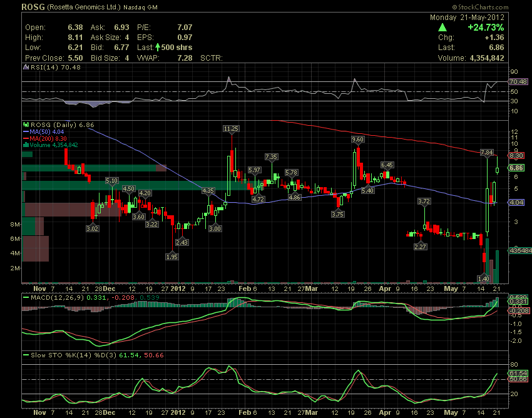The image size is (532, 418).
Task: Click the small RSI indicator icon
Action: click(x=26, y=67)
